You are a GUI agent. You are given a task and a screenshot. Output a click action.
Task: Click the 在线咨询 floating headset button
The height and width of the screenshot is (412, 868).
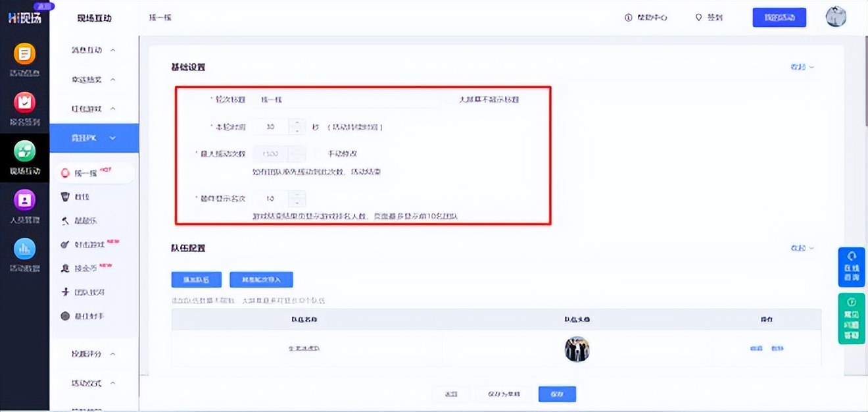tap(852, 267)
